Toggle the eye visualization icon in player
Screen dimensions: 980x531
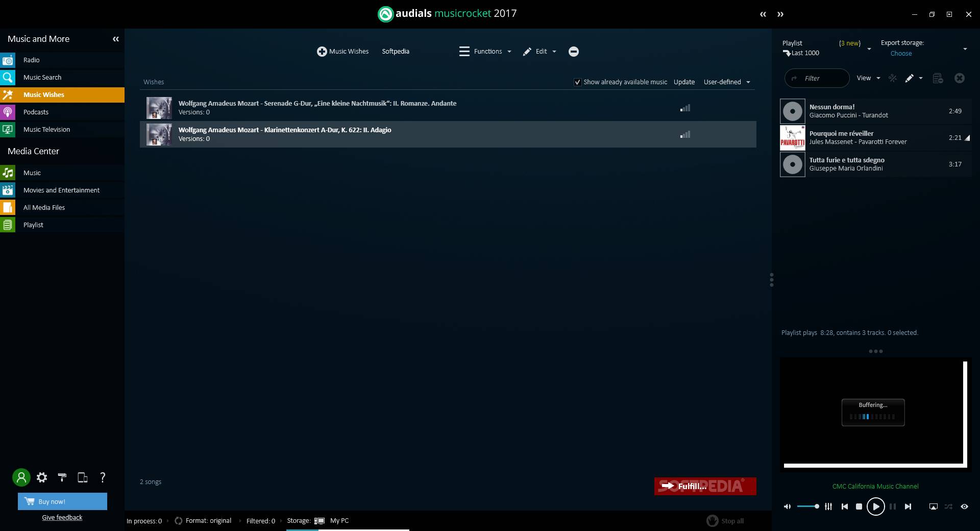coord(964,506)
